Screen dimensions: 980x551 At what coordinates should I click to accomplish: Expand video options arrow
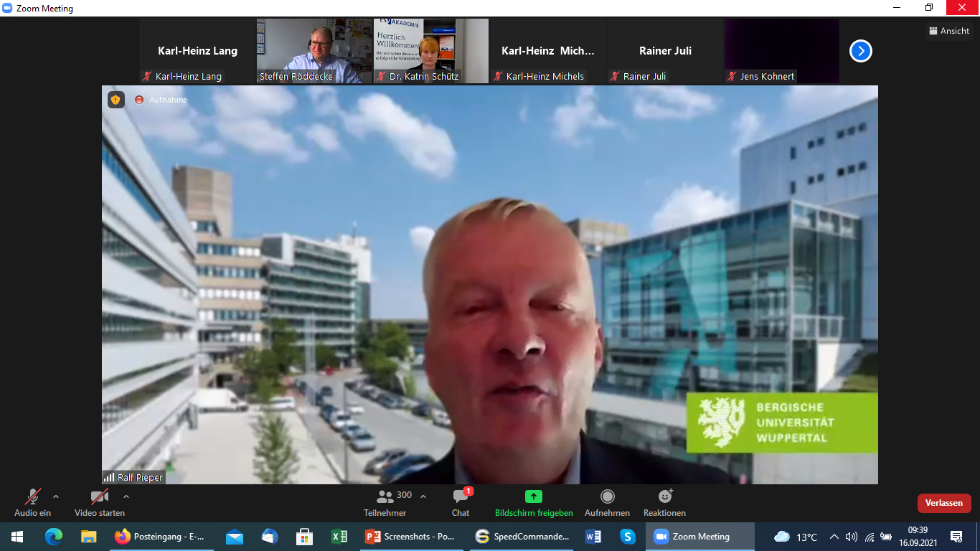click(x=126, y=496)
